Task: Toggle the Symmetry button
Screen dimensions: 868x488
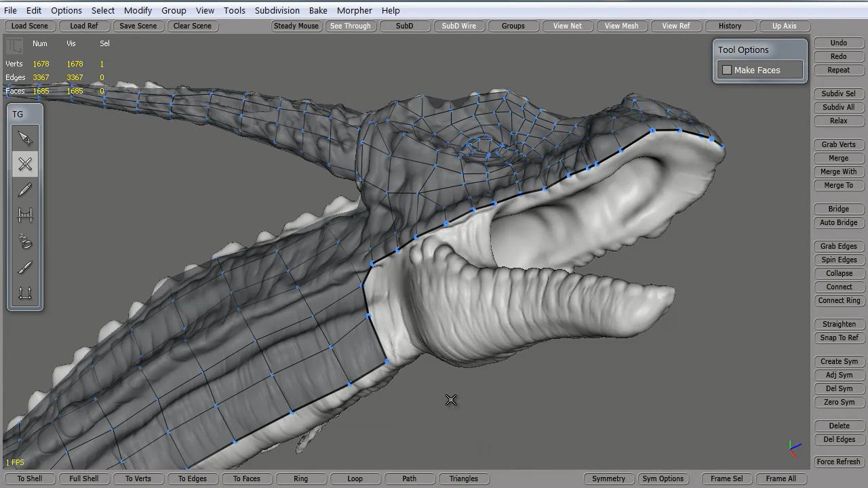Action: click(x=608, y=479)
